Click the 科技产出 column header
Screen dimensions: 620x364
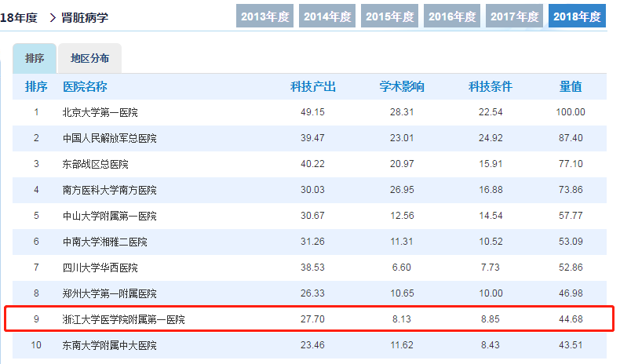click(x=312, y=86)
